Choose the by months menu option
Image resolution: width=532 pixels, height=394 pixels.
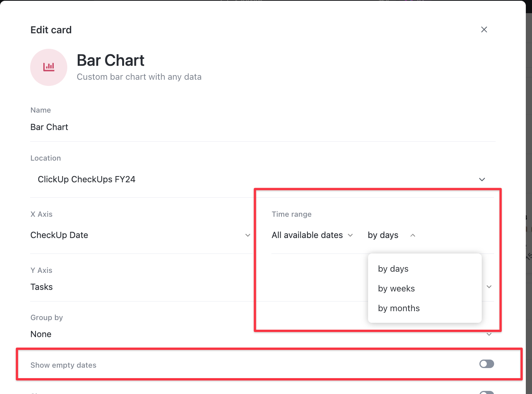tap(399, 308)
